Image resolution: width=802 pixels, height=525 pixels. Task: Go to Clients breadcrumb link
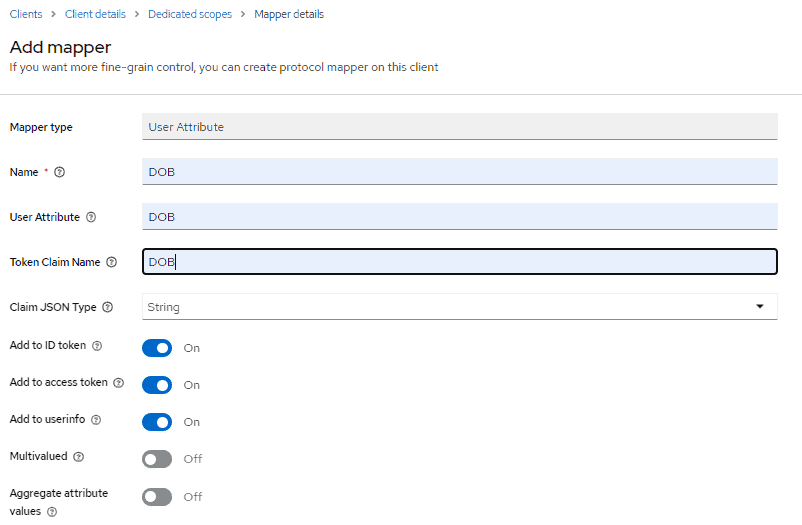pyautogui.click(x=26, y=15)
